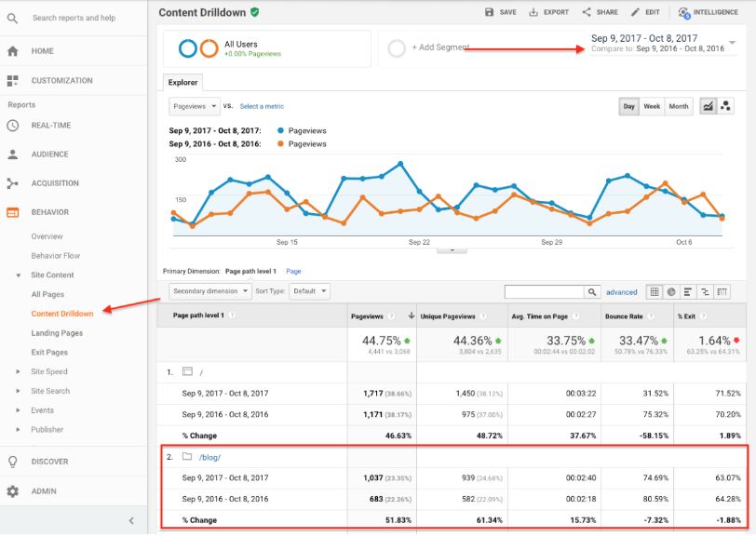Set graph granularity to Day
Screen dimensions: 756x537
[628, 106]
